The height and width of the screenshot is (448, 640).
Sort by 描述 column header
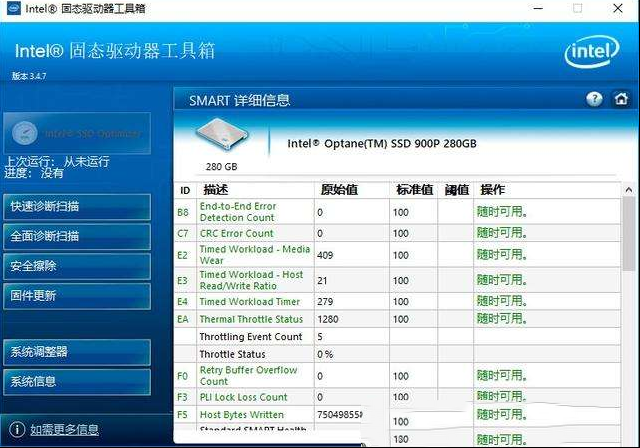[255, 190]
